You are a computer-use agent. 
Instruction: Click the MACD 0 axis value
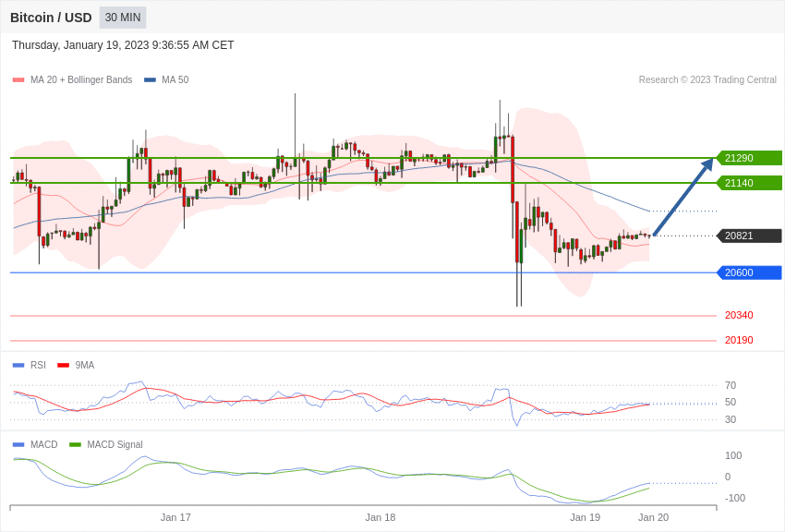click(728, 477)
